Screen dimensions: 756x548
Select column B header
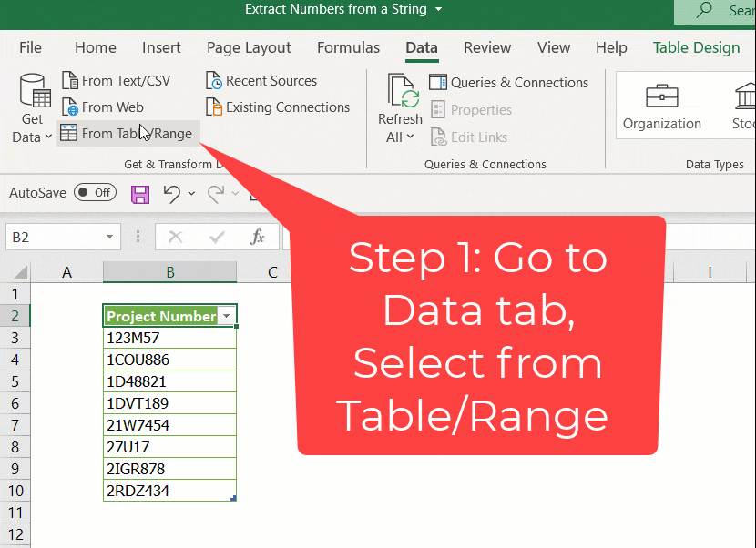pyautogui.click(x=170, y=272)
